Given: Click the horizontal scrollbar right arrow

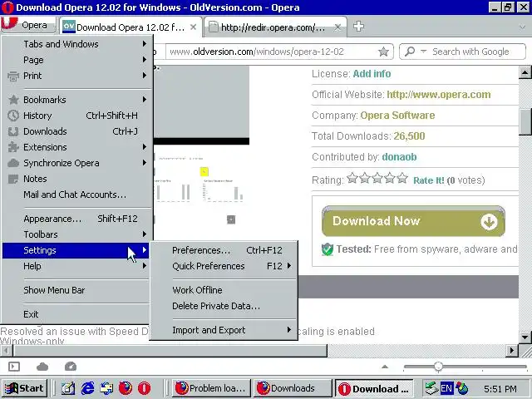Looking at the screenshot, I should pyautogui.click(x=512, y=350).
